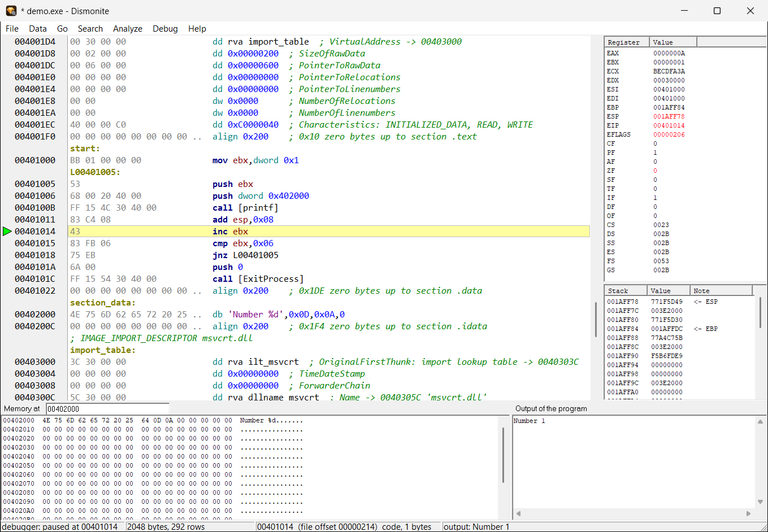Click the Stack column header

[x=626, y=291]
